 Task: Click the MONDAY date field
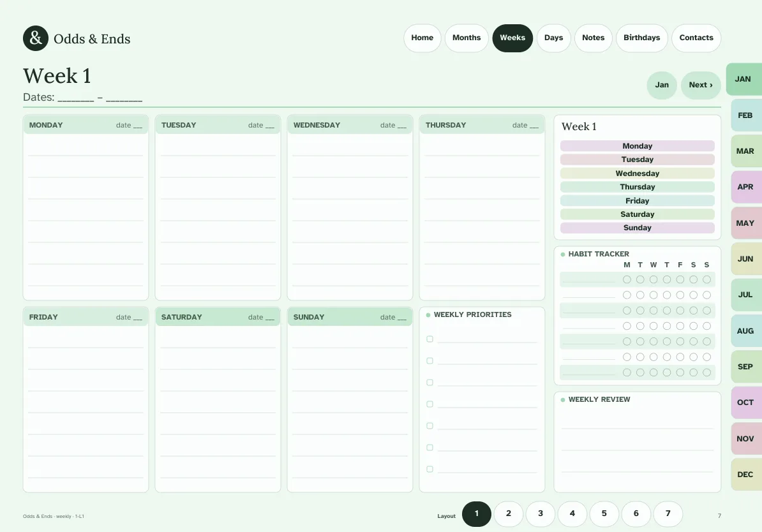[x=130, y=126]
